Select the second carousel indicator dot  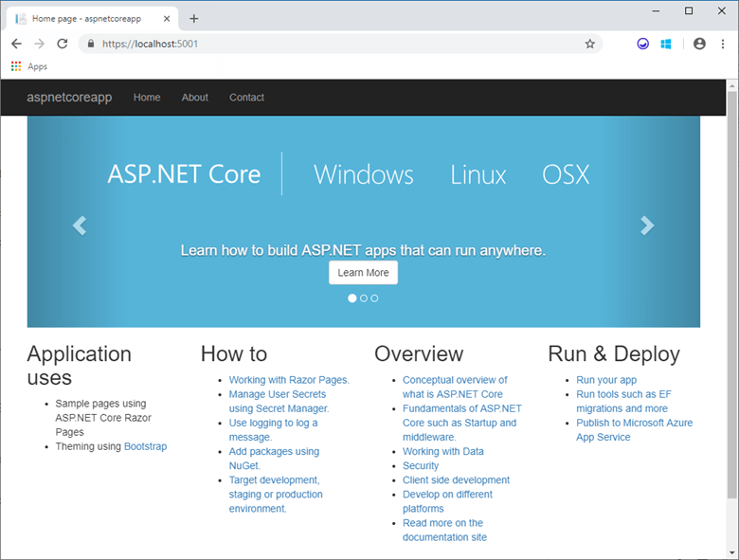[364, 298]
